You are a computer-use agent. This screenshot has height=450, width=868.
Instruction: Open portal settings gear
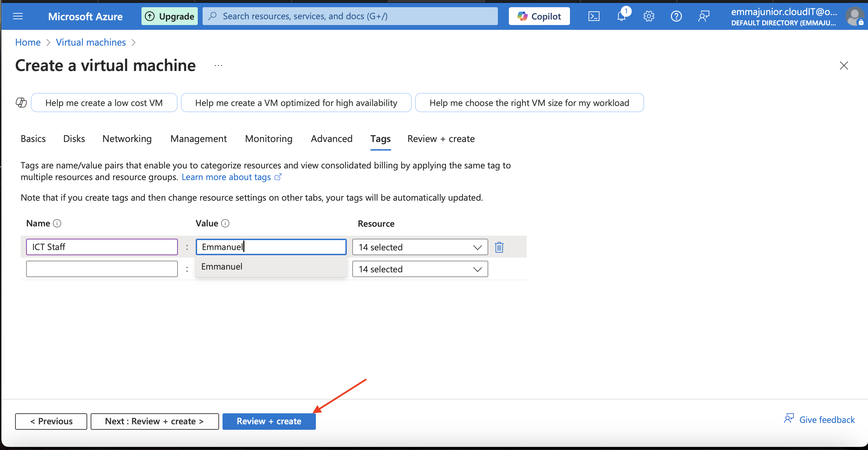click(x=649, y=16)
